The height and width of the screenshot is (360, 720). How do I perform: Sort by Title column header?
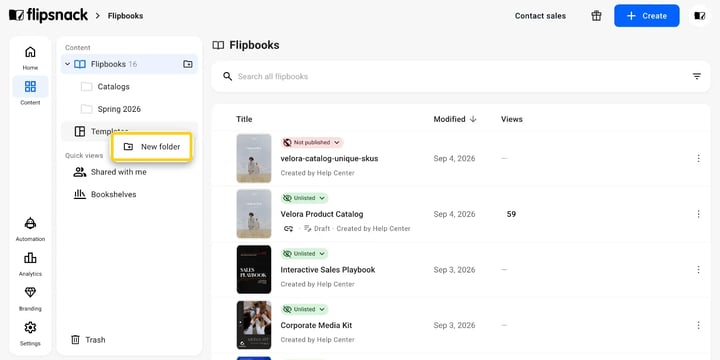(x=244, y=119)
